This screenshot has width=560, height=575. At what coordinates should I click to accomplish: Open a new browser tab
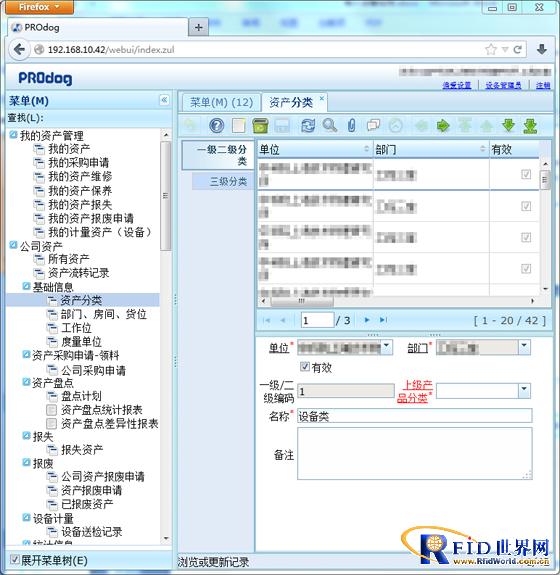[x=198, y=27]
